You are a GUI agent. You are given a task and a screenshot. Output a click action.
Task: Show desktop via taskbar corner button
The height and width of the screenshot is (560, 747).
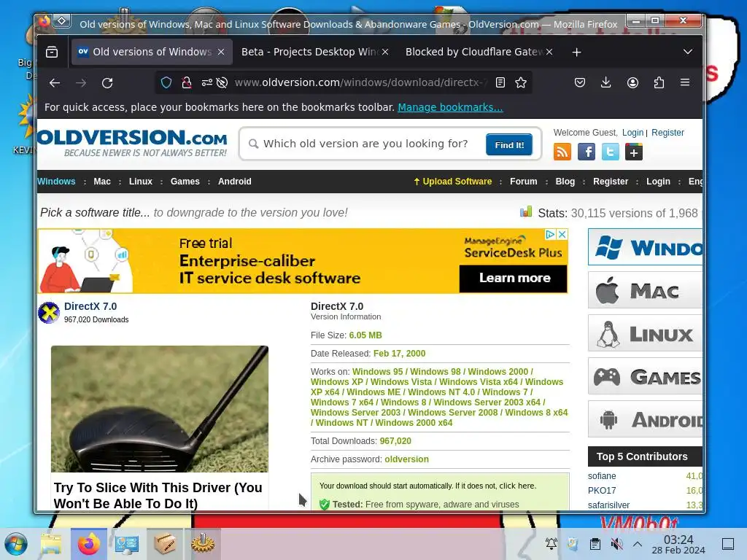point(728,544)
